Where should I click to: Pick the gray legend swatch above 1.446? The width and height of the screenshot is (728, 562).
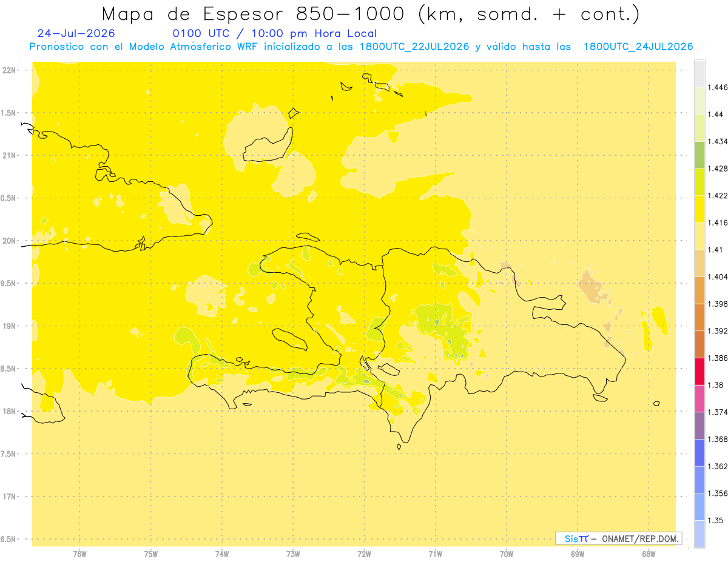point(699,74)
